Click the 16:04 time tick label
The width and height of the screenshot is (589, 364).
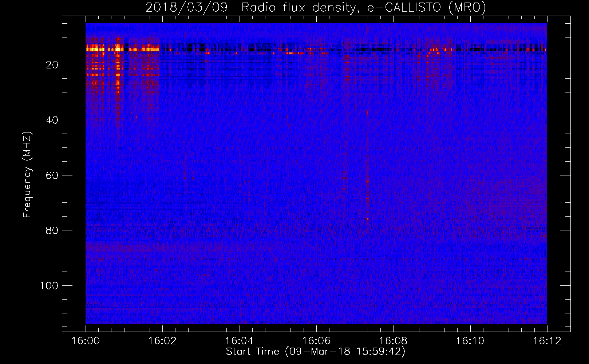pyautogui.click(x=240, y=341)
